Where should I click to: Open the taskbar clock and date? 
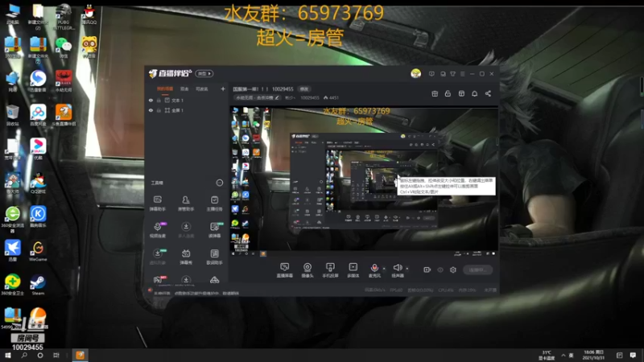pyautogui.click(x=593, y=355)
